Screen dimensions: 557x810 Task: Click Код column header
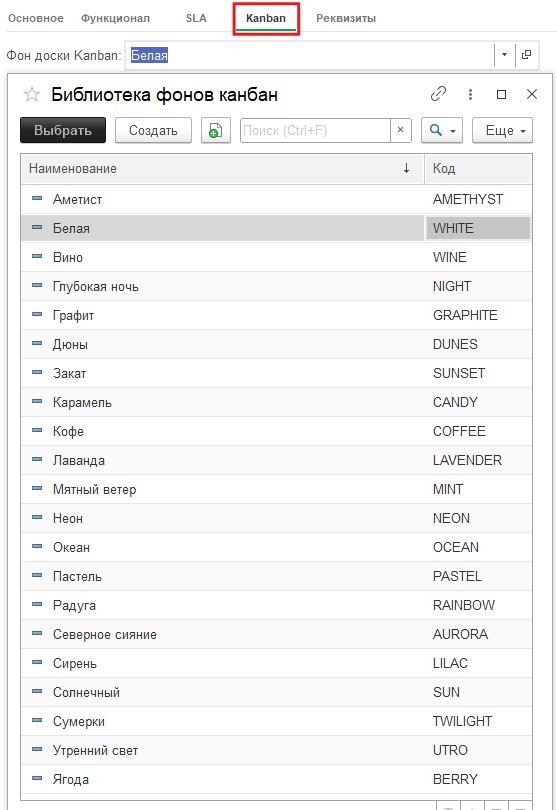coord(478,168)
